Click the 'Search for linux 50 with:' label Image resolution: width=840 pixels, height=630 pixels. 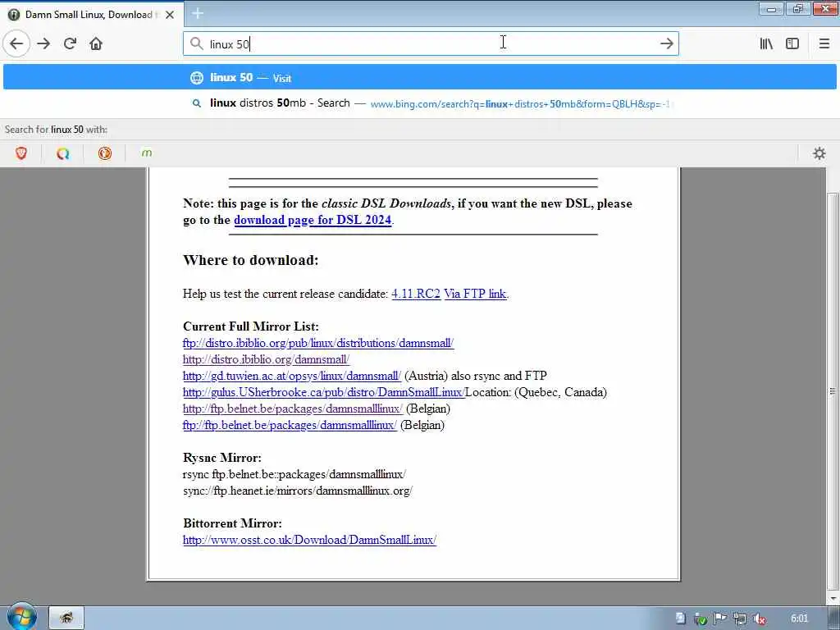tap(56, 130)
